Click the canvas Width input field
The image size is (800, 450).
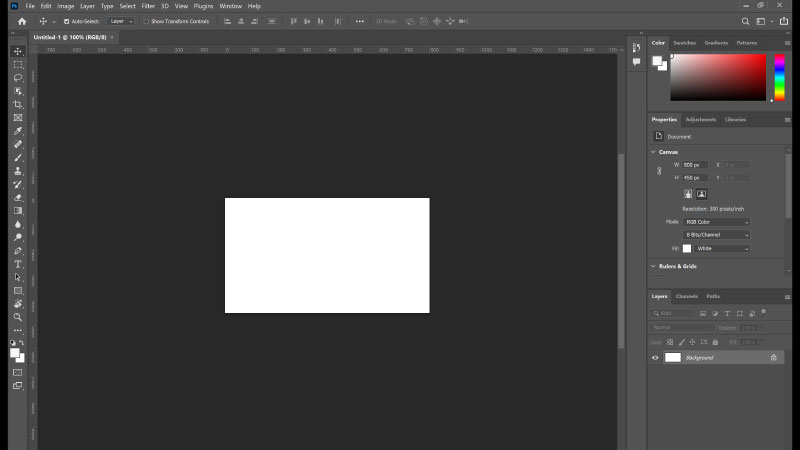point(694,164)
